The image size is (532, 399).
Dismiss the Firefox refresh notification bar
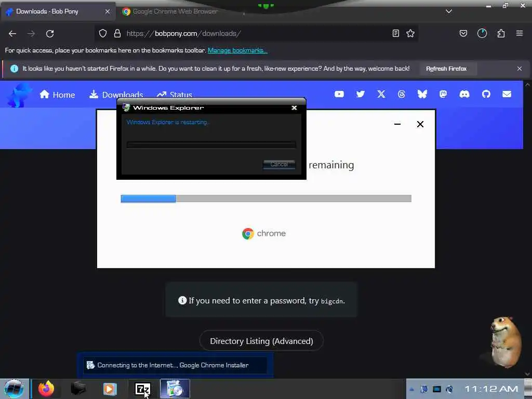(520, 69)
